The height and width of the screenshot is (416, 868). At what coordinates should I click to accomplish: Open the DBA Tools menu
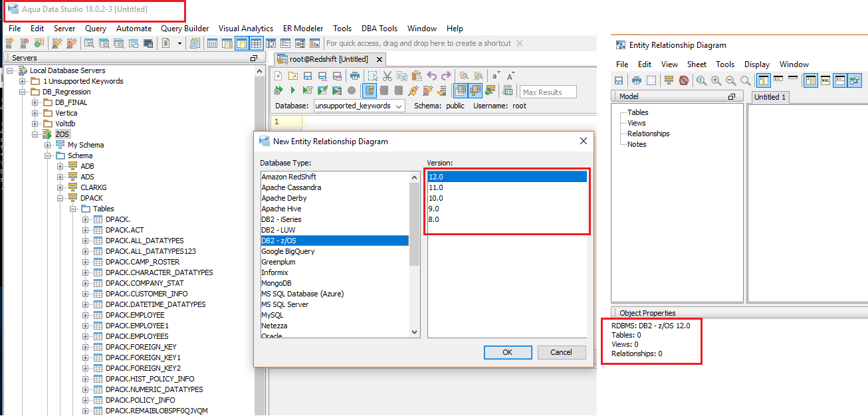coord(380,29)
